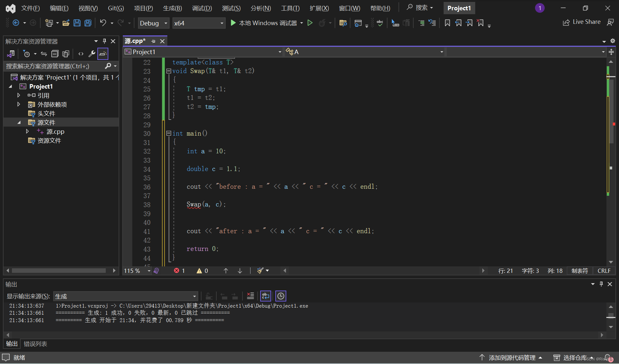Open the 调试(D) menu
The image size is (619, 364).
tap(202, 8)
